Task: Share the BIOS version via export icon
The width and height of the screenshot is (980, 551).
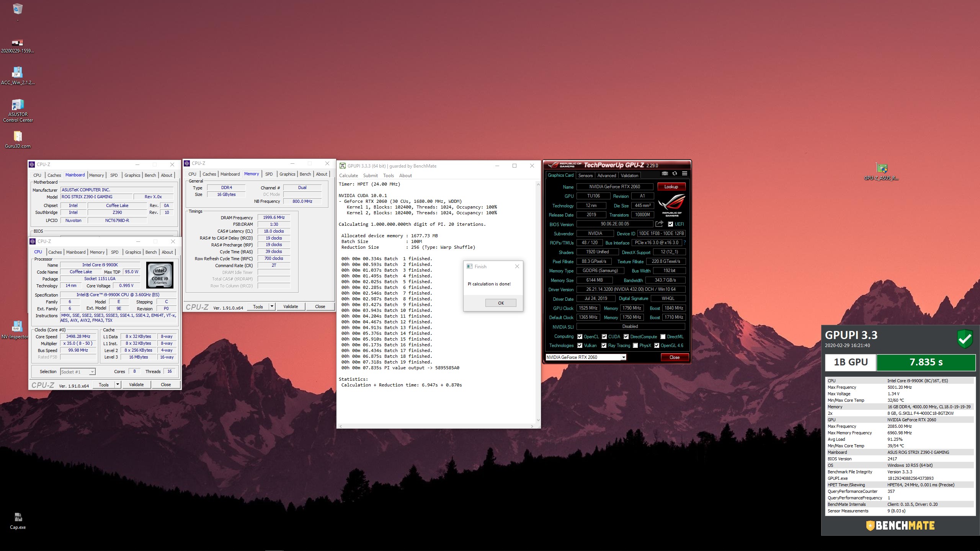Action: click(659, 224)
